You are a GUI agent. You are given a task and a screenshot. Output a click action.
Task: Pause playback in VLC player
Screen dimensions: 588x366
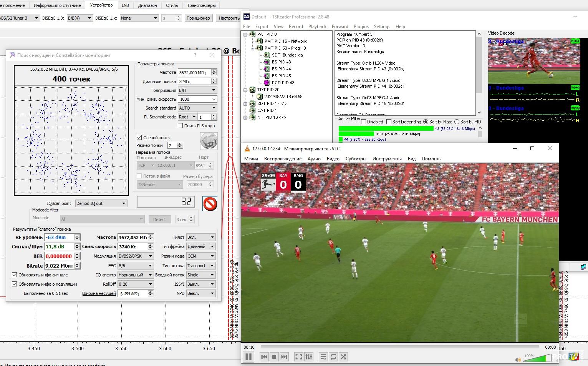click(x=248, y=357)
